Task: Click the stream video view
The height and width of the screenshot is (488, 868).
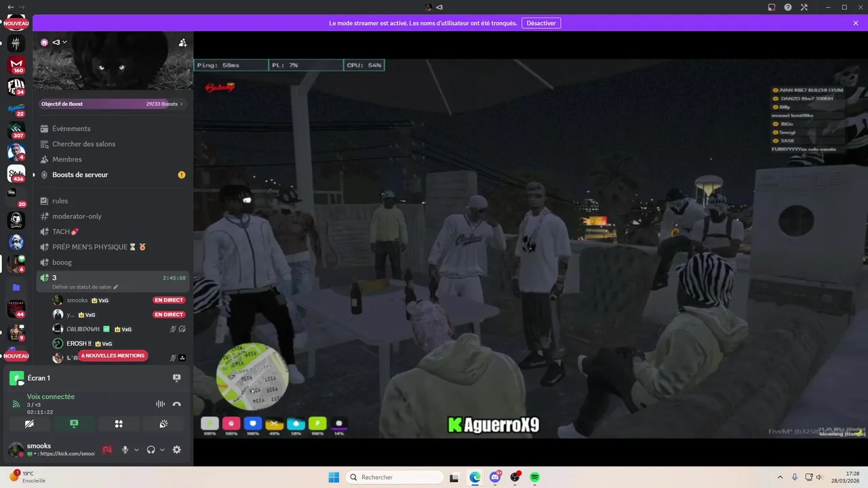Action: (x=530, y=248)
